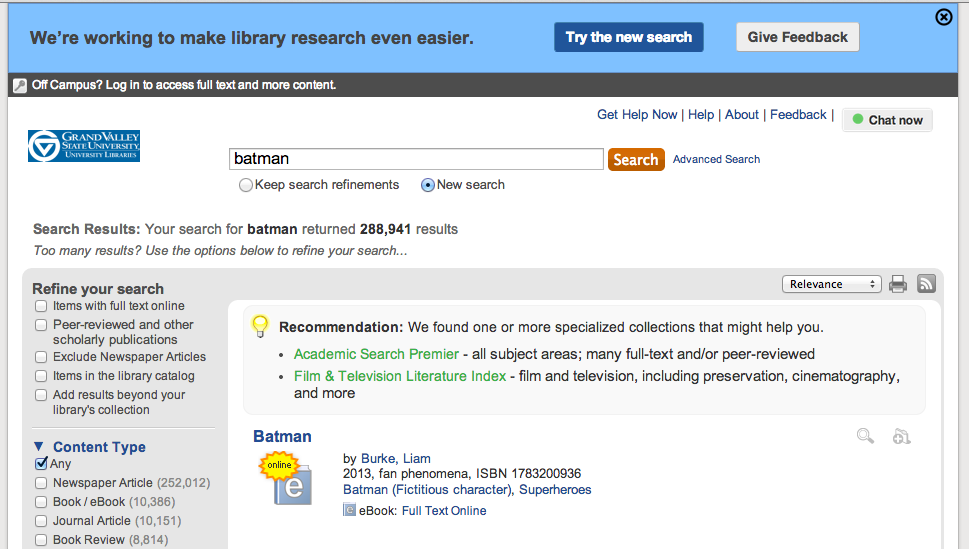969x549 pixels.
Task: Open the Feedback link in the top menu
Action: (798, 114)
